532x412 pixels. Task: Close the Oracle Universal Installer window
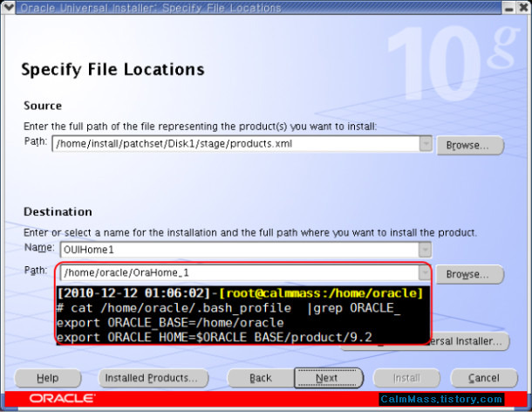point(523,8)
